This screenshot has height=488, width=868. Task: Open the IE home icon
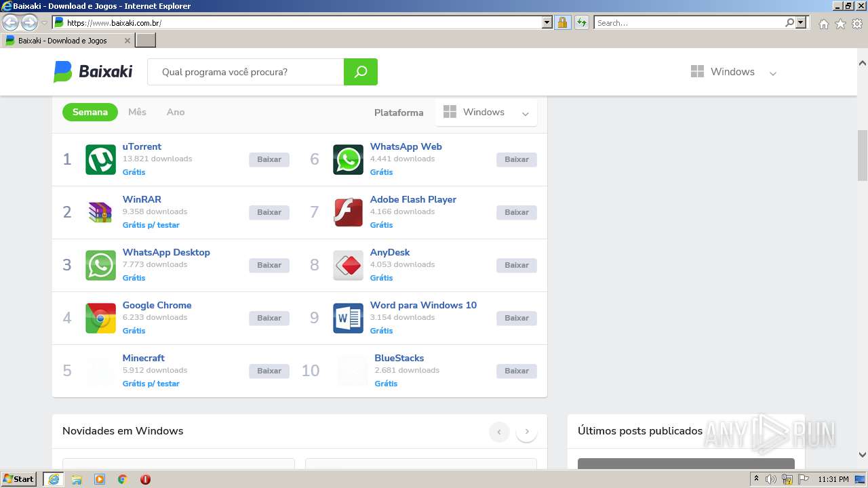point(823,24)
